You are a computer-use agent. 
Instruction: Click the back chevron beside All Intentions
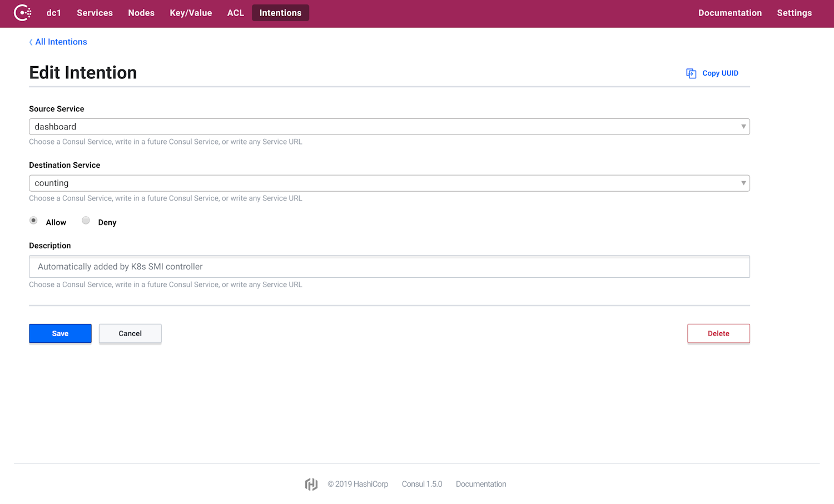(x=31, y=42)
